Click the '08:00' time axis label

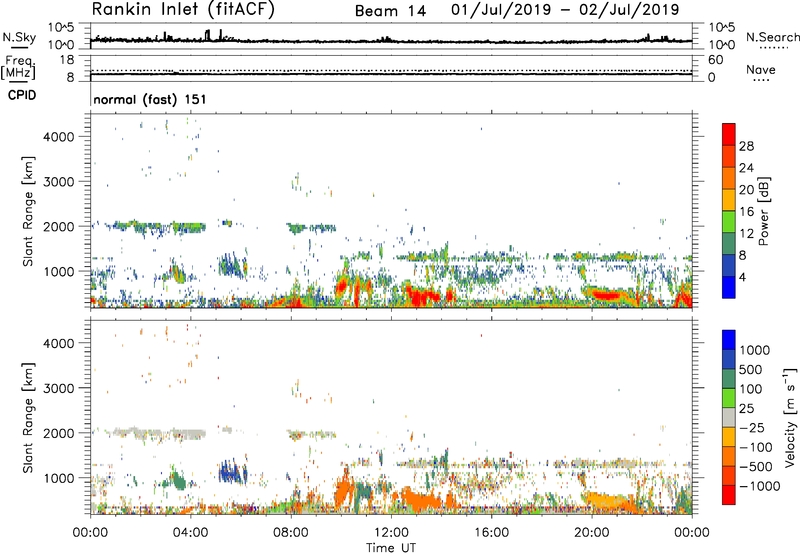click(291, 533)
